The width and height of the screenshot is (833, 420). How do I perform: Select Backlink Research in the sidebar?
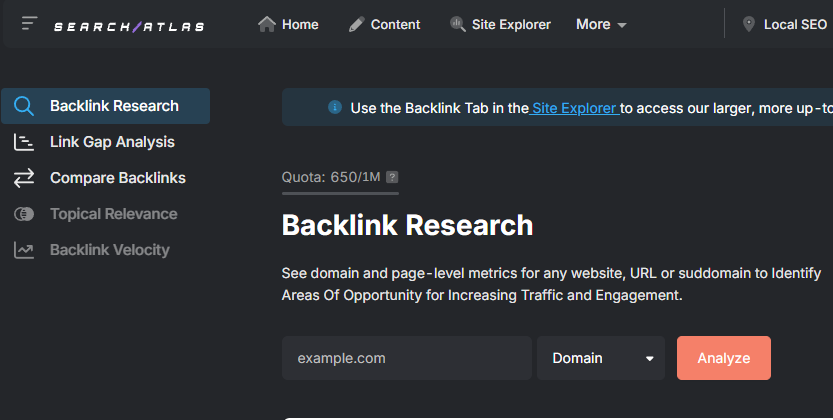click(x=106, y=106)
